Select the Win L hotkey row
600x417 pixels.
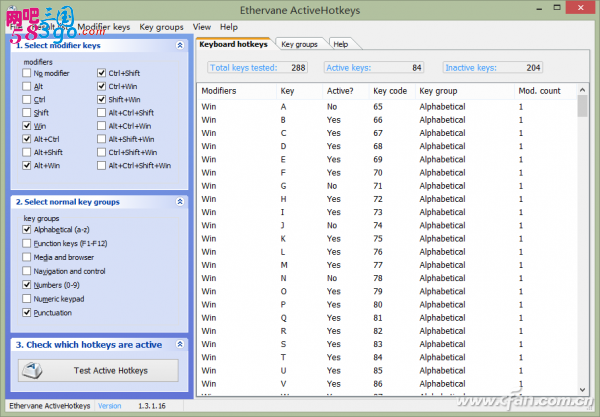[x=387, y=252]
